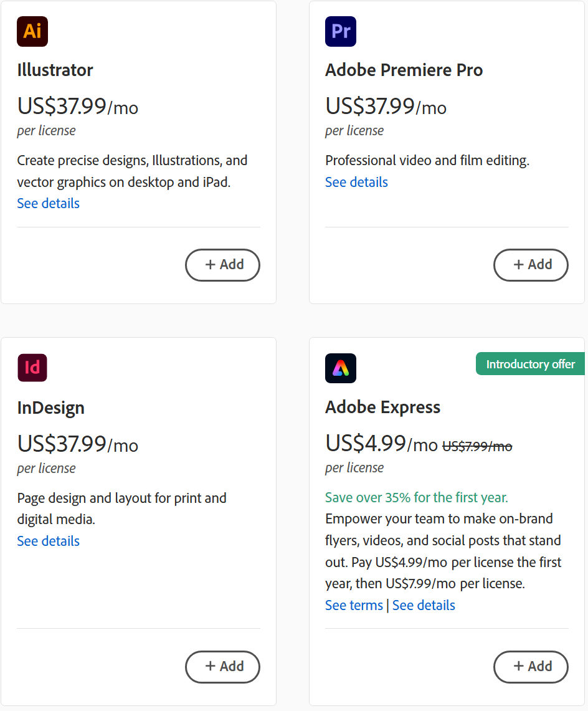Click the Adobe Premiere Pro heading

click(404, 70)
